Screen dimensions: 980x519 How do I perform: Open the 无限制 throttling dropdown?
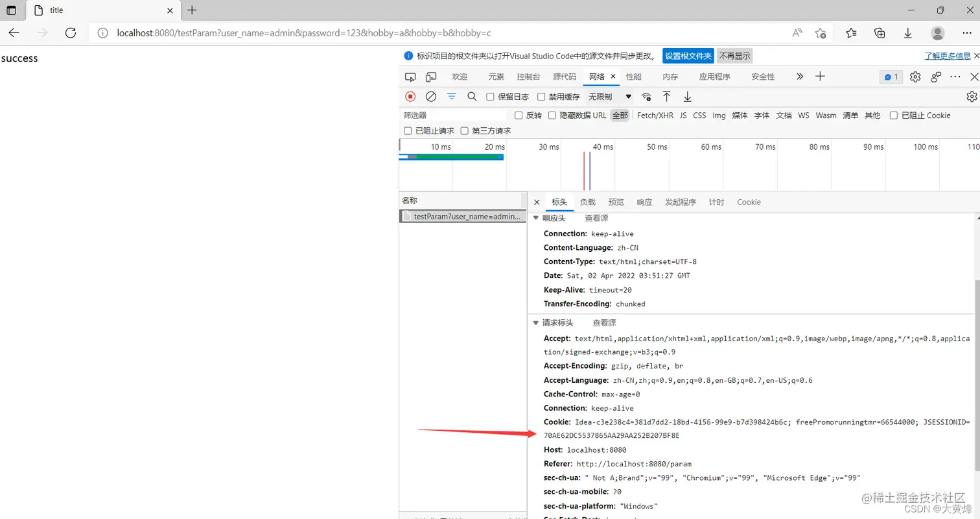609,97
